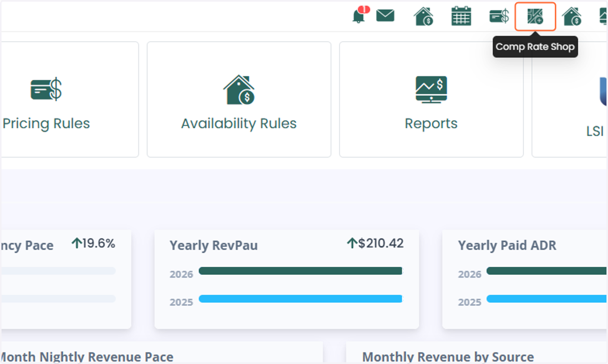Open the Pricing Rules card
608x364 pixels.
(x=69, y=99)
